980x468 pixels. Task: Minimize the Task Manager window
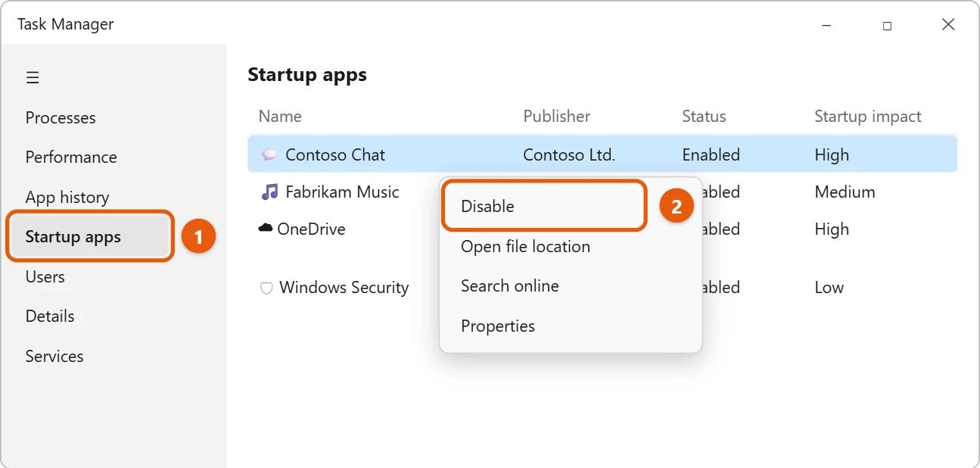[826, 25]
